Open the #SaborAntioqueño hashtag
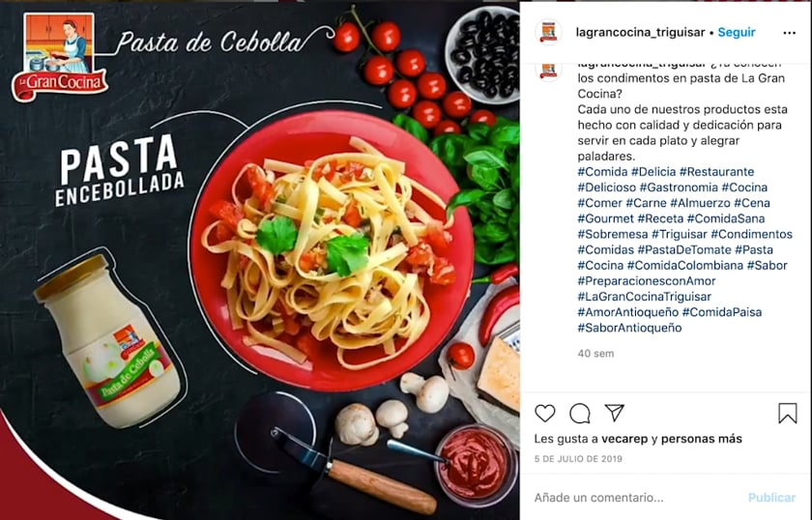Viewport: 812px width, 520px height. [629, 328]
